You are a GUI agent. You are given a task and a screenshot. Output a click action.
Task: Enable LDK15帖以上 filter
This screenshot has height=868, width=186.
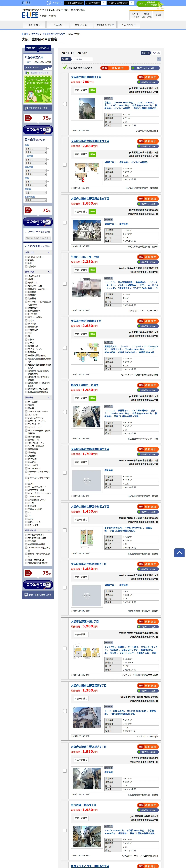point(26,276)
